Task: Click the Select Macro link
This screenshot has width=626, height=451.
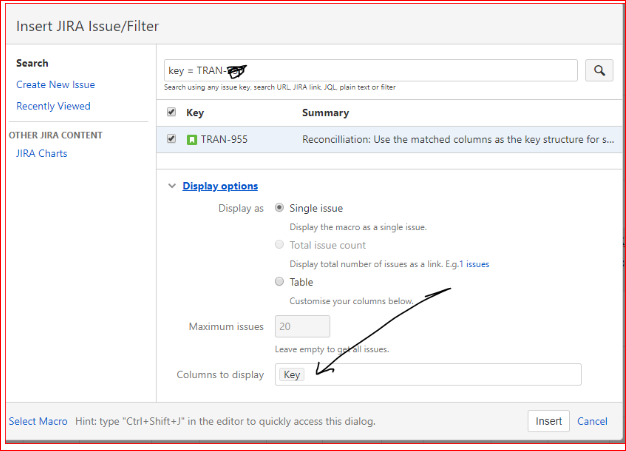Action: [38, 421]
